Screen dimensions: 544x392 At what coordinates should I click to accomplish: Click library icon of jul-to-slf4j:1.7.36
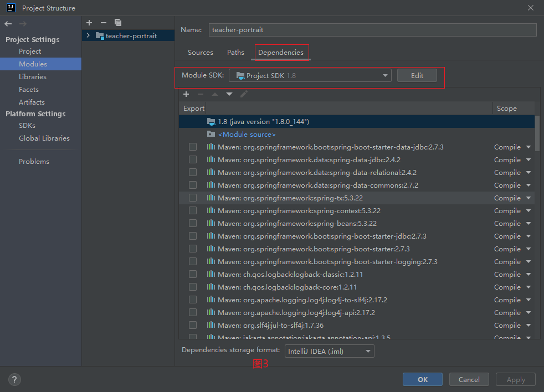tap(211, 325)
